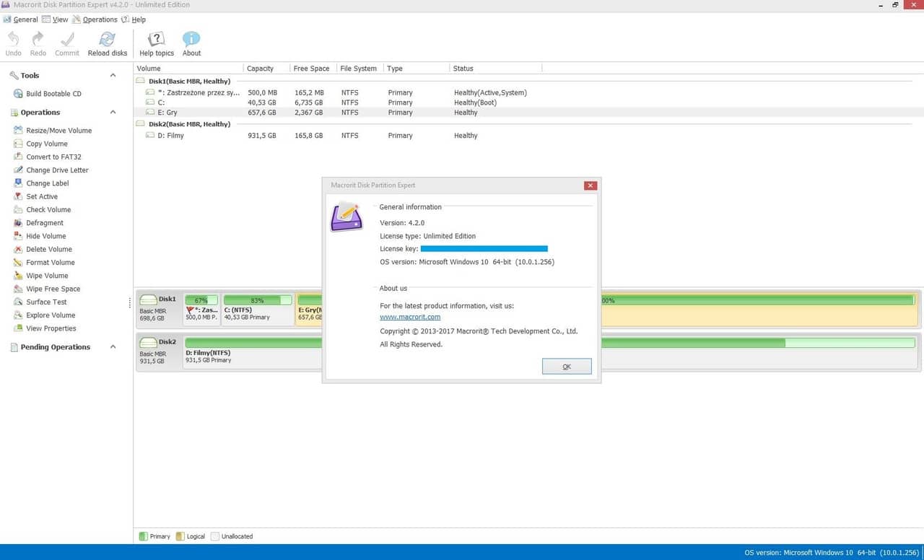Collapse the Tools panel section
The width and height of the screenshot is (924, 560).
[113, 75]
